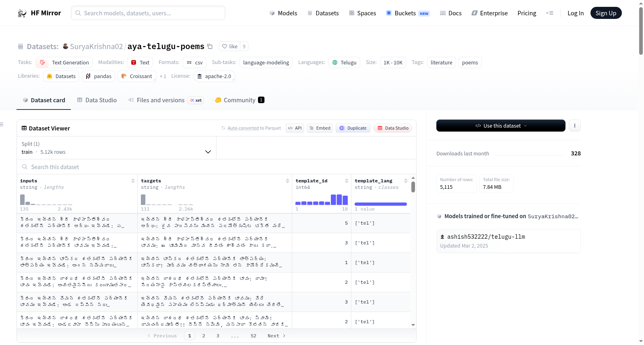
Task: Copy dataset name with the copy icon
Action: click(210, 46)
